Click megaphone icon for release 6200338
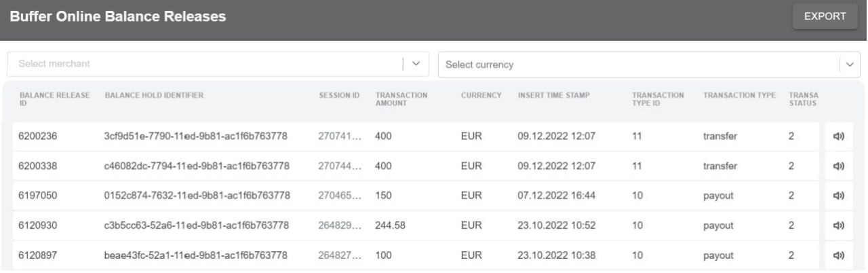Image resolution: width=868 pixels, height=273 pixels. click(x=837, y=166)
